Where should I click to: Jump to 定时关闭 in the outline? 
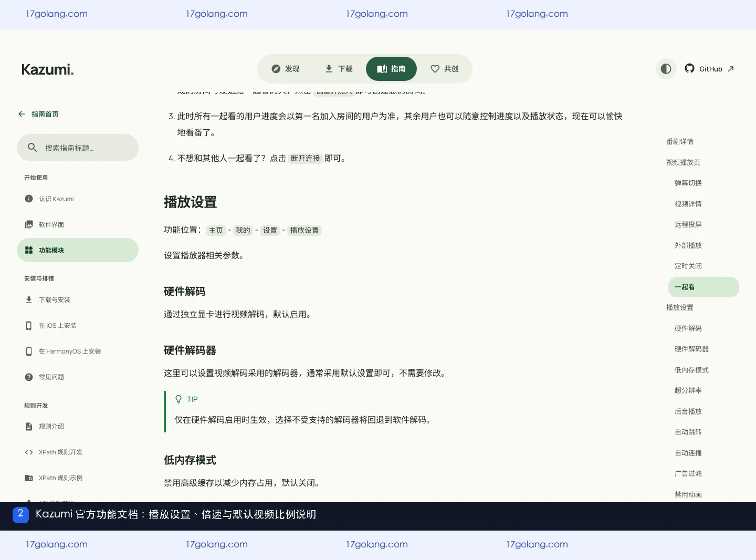pyautogui.click(x=688, y=266)
